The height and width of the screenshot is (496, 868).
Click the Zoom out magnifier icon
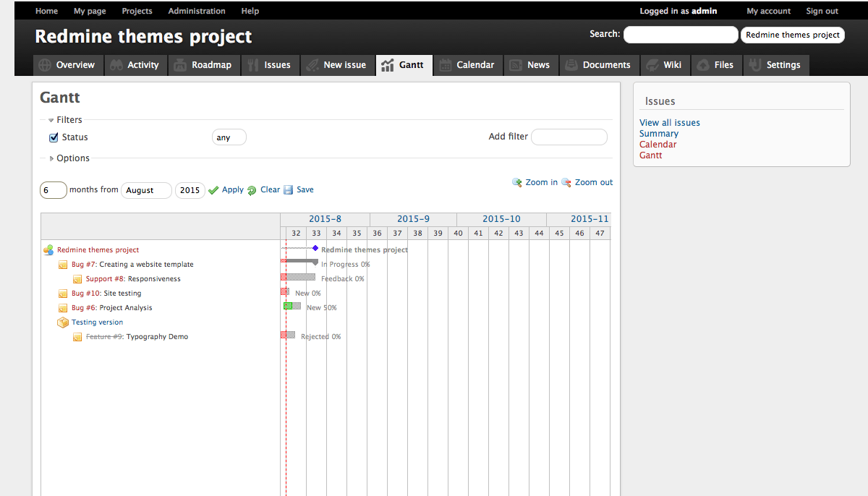coord(566,183)
